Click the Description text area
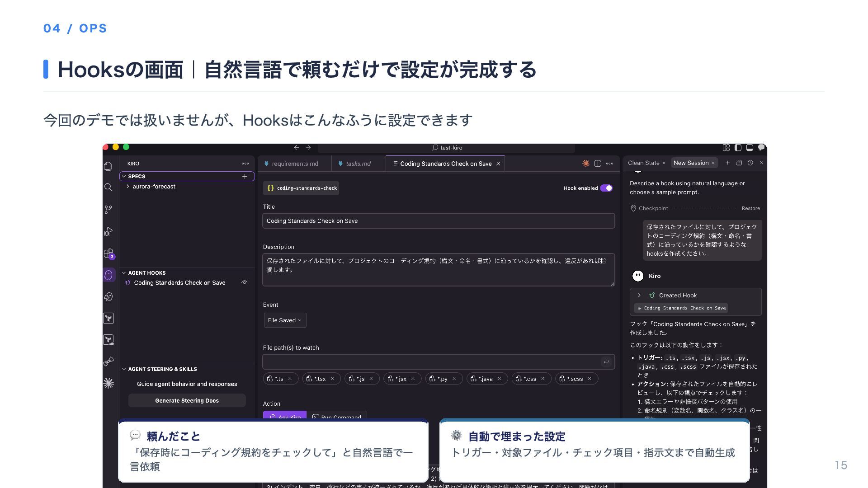 pyautogui.click(x=439, y=270)
